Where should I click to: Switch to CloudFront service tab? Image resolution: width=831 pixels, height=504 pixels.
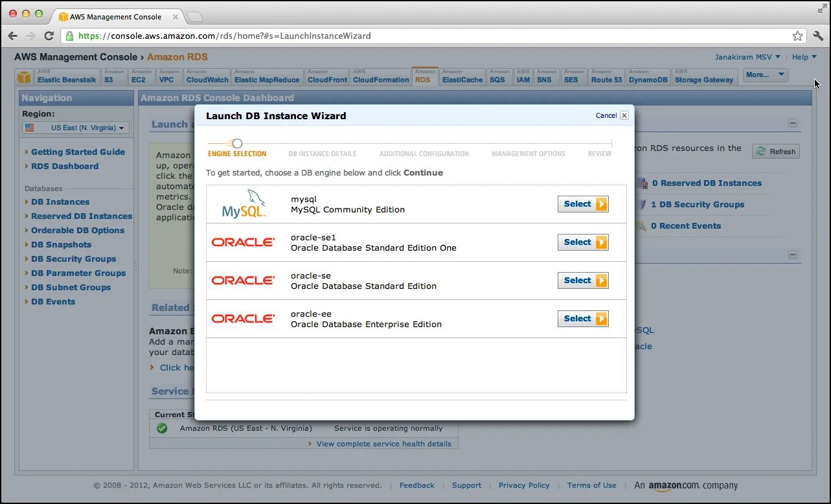point(327,76)
